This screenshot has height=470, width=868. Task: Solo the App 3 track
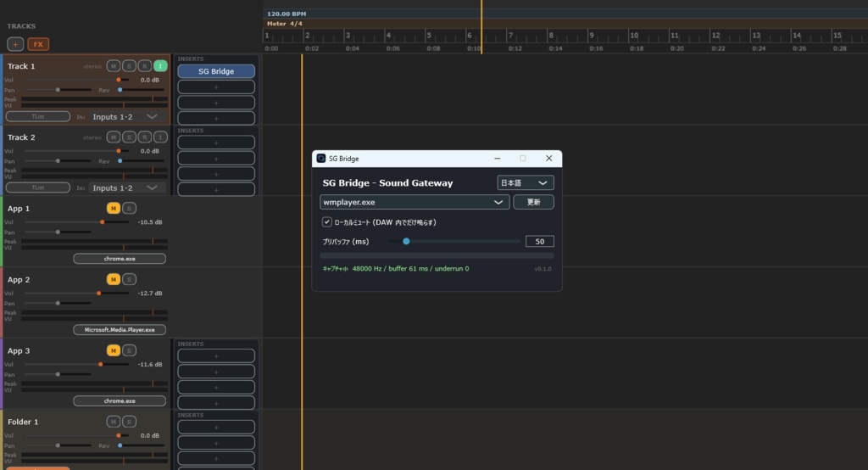point(129,350)
